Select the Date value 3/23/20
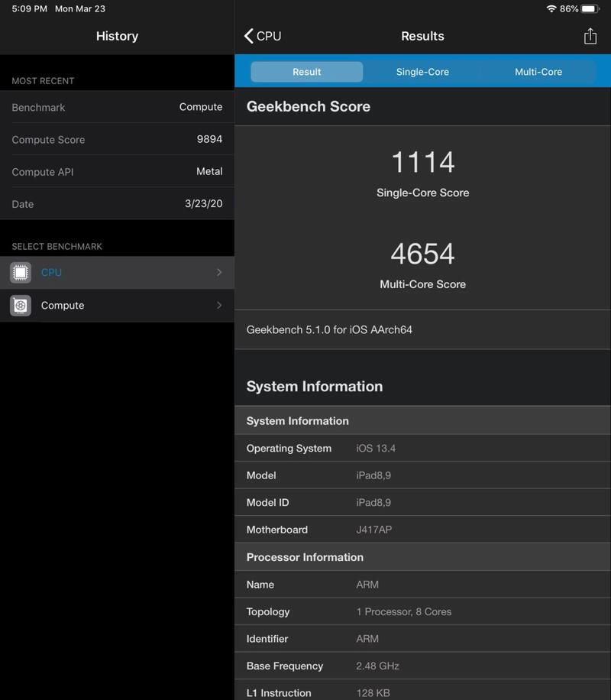Image resolution: width=611 pixels, height=700 pixels. pos(203,203)
